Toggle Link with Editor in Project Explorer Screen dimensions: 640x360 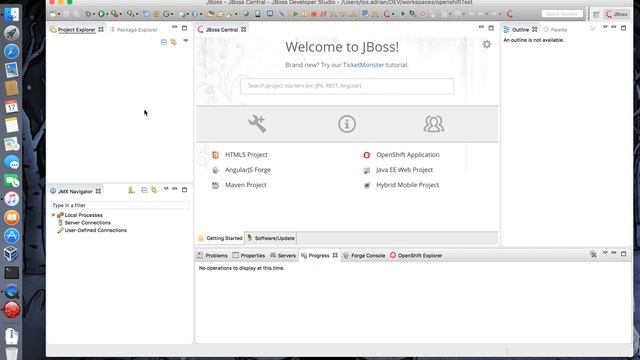click(173, 42)
